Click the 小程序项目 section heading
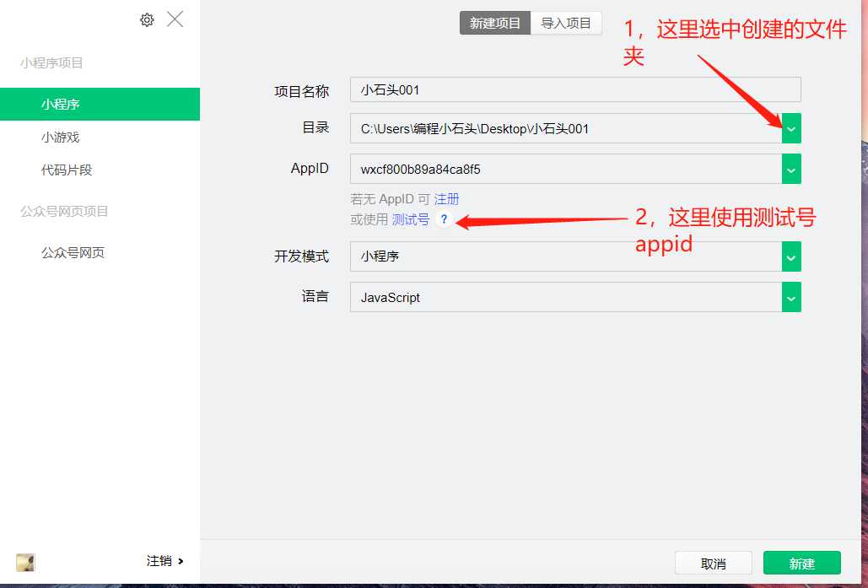Image resolution: width=868 pixels, height=588 pixels. point(51,62)
